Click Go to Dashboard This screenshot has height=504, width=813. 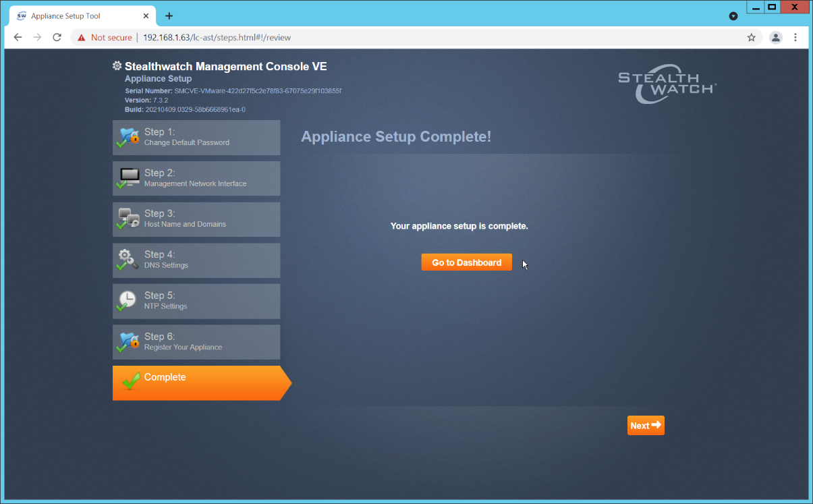[466, 262]
